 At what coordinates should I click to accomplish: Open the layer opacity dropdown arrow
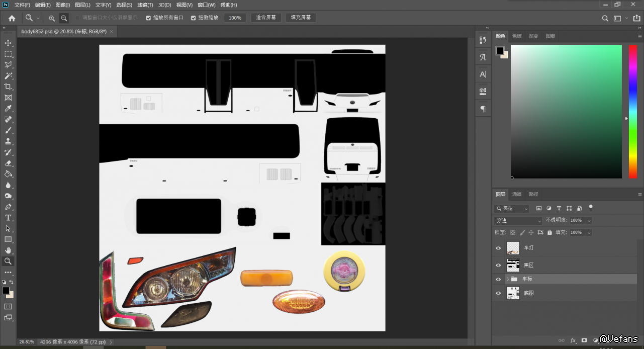point(589,221)
